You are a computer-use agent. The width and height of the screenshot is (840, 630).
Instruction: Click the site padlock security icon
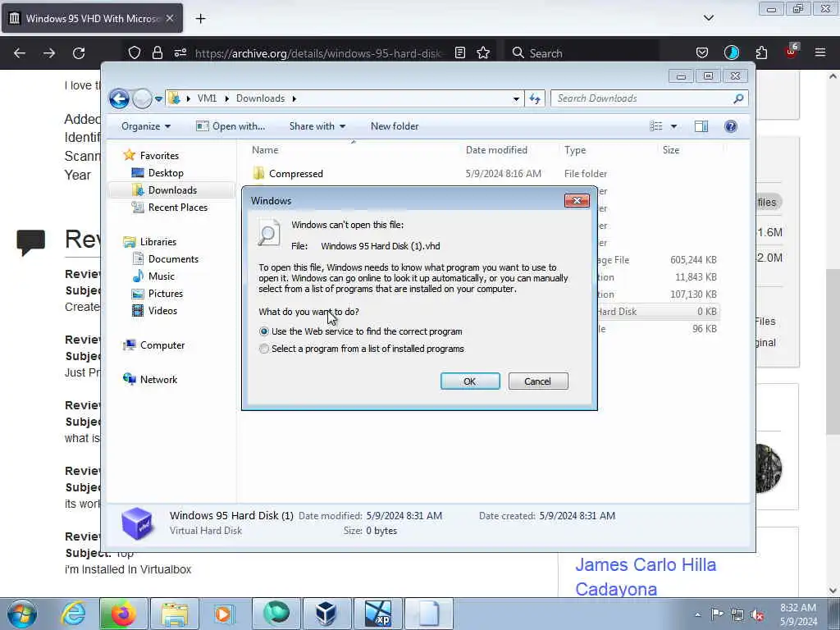pos(157,52)
